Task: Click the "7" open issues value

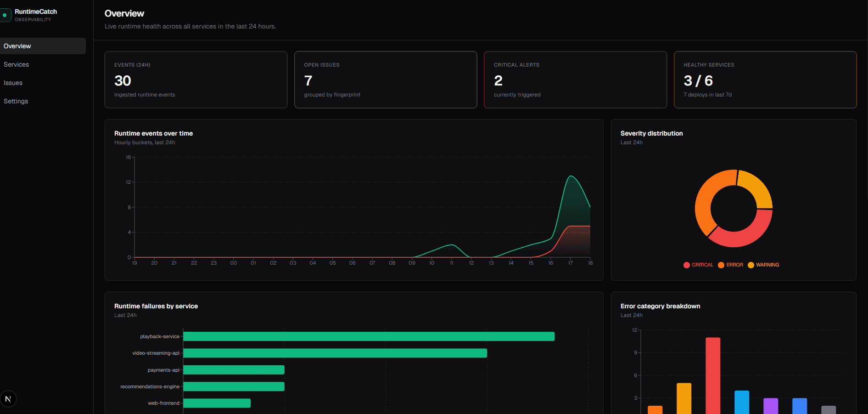Action: tap(308, 81)
